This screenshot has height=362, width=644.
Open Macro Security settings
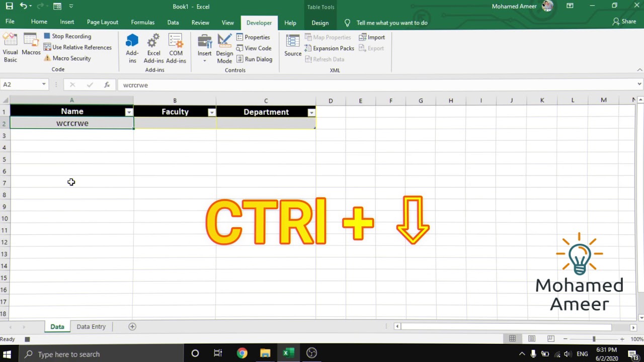(x=67, y=58)
